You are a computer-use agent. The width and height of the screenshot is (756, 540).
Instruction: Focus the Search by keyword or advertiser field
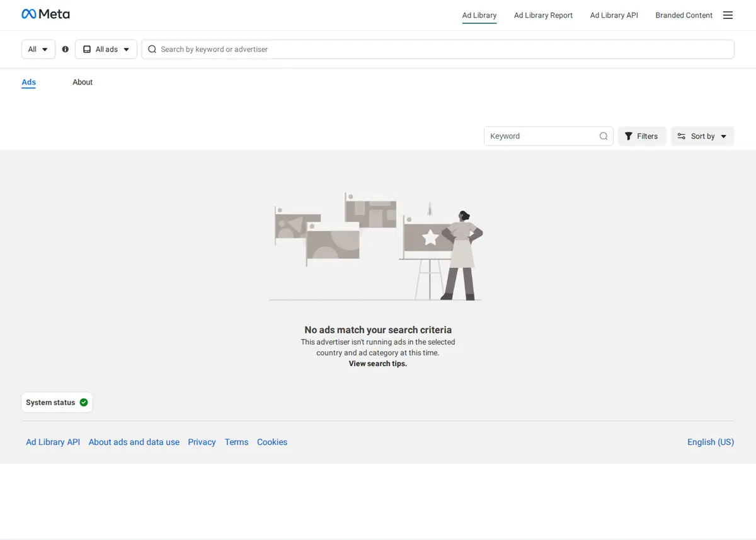click(438, 49)
